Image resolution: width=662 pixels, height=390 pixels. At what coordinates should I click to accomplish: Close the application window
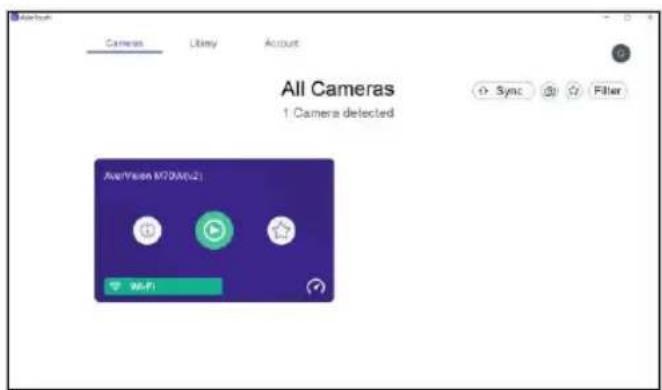click(x=649, y=18)
